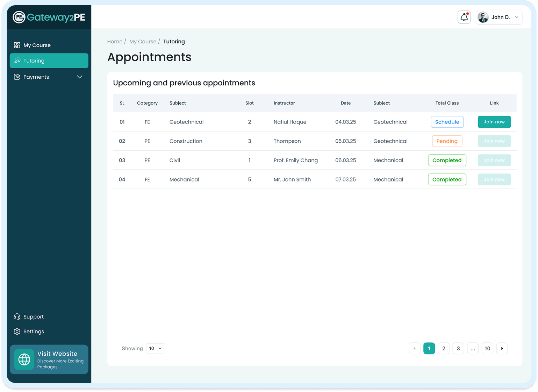Click Join now for Nafiul Haque's session
This screenshot has width=538, height=392.
pyautogui.click(x=494, y=122)
